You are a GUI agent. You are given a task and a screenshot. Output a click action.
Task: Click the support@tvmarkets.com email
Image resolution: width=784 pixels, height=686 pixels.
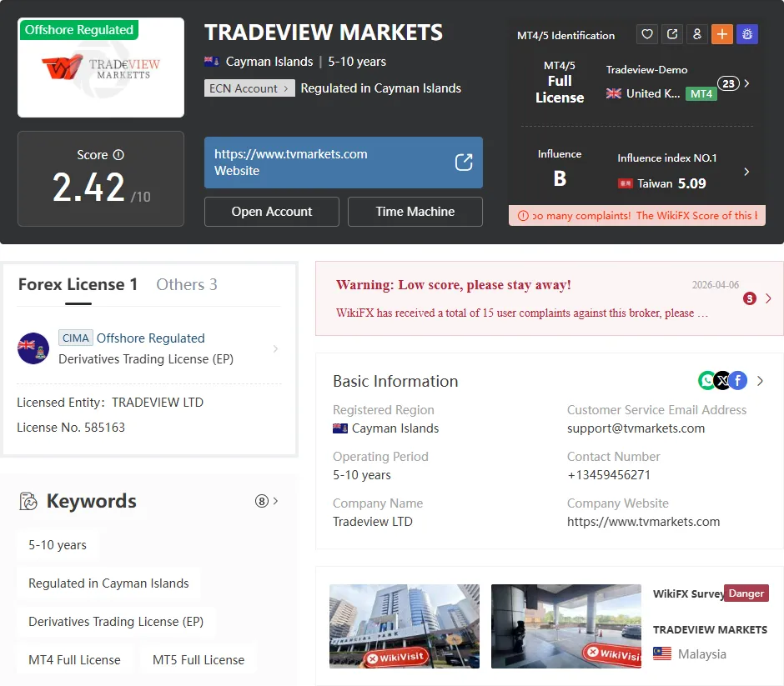pos(636,428)
